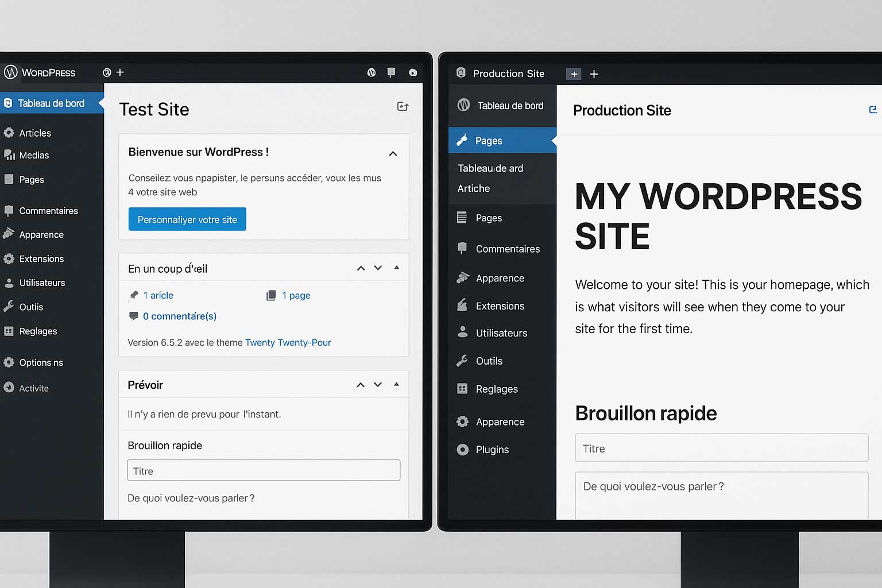Click the Personnaliyer votre site button

pyautogui.click(x=187, y=219)
